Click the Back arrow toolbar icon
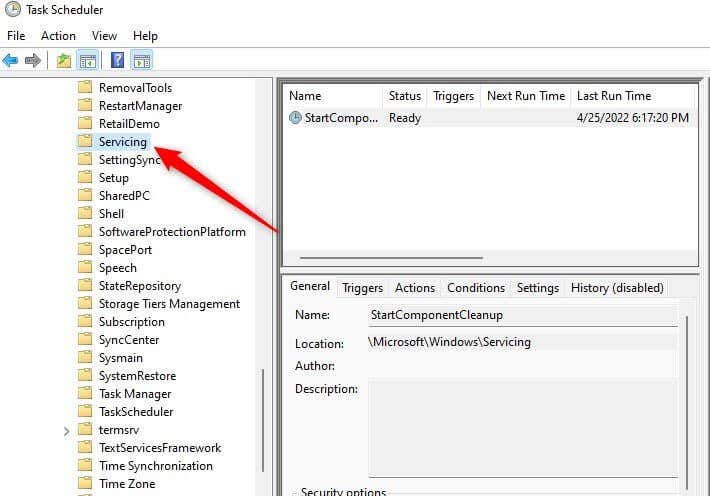 coord(10,60)
